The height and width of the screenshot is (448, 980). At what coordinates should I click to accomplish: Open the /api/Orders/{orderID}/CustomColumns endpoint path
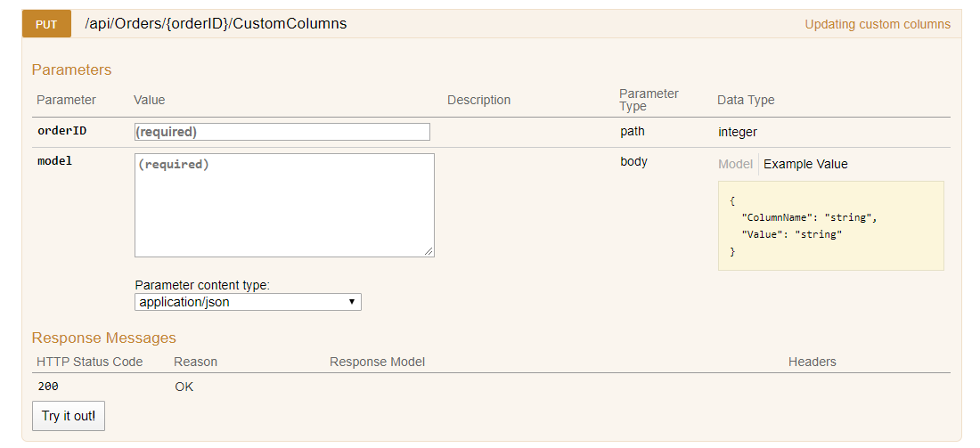(216, 24)
